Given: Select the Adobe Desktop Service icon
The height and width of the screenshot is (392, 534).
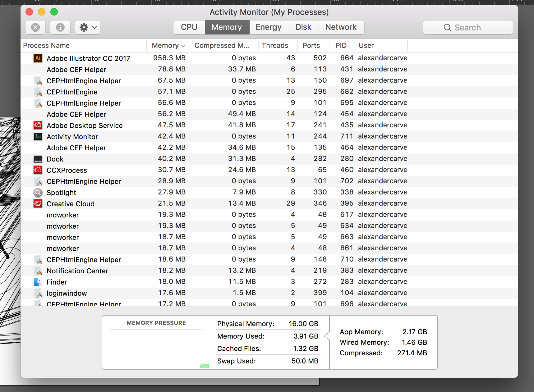Looking at the screenshot, I should 38,125.
